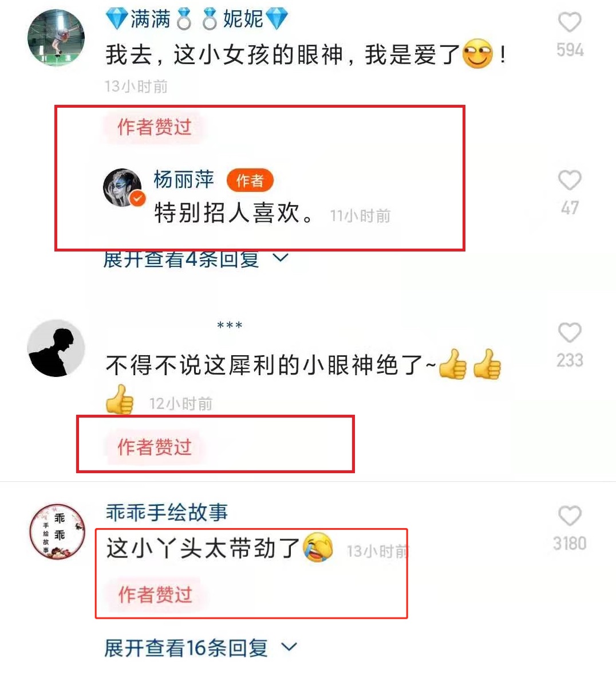
Task: Tap the username 杨丽萍
Action: [x=184, y=180]
